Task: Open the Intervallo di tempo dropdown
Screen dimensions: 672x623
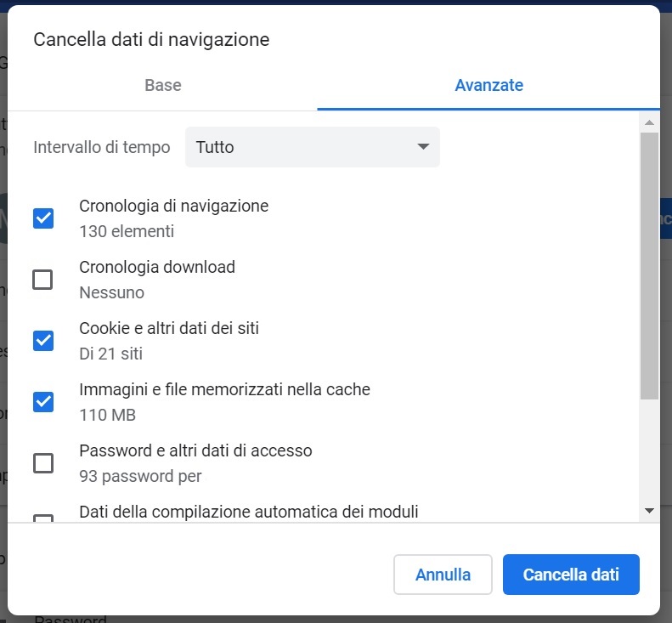Action: [313, 147]
